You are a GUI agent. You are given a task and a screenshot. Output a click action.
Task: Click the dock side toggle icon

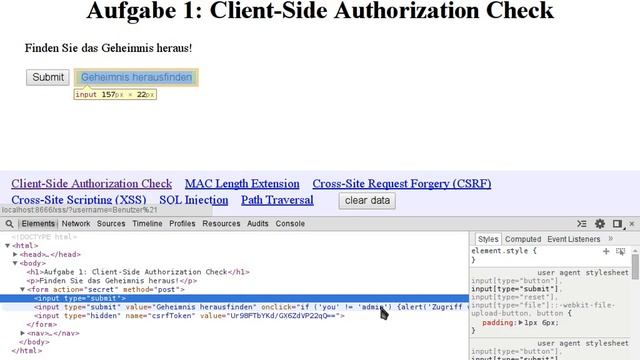[x=618, y=224]
